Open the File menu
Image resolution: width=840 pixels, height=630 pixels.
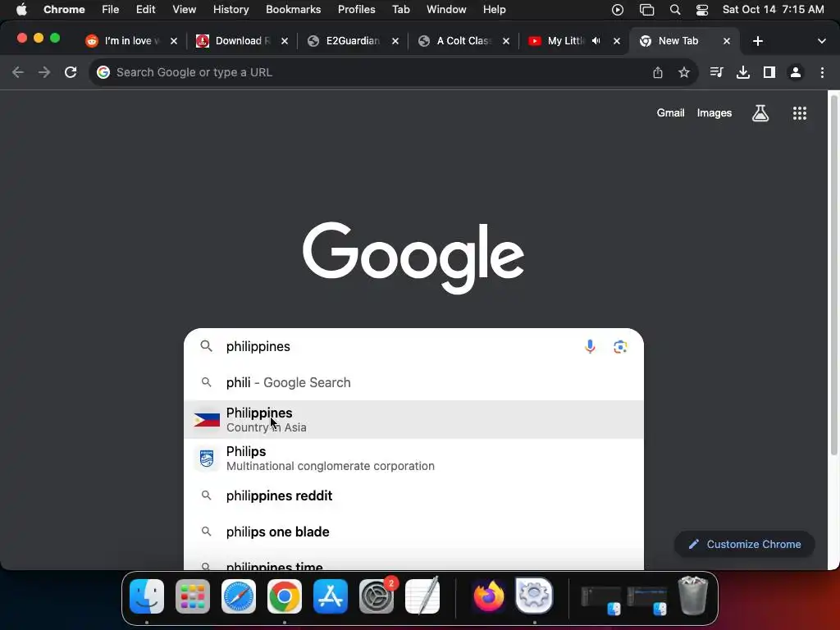(111, 10)
